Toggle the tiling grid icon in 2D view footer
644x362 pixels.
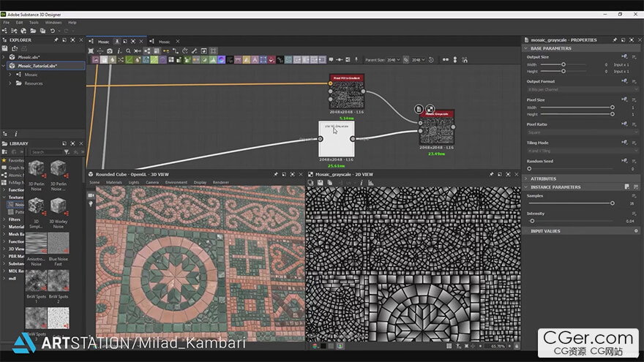(x=449, y=346)
